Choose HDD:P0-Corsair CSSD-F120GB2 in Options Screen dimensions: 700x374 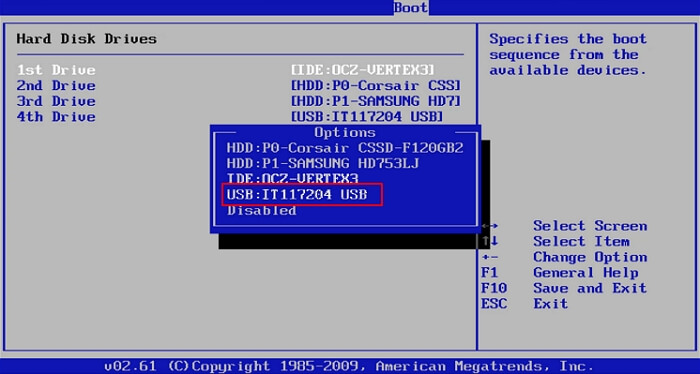[345, 148]
